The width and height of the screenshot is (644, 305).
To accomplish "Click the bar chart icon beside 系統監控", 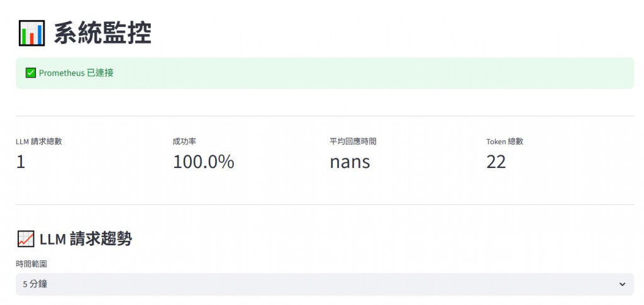I will coord(31,33).
